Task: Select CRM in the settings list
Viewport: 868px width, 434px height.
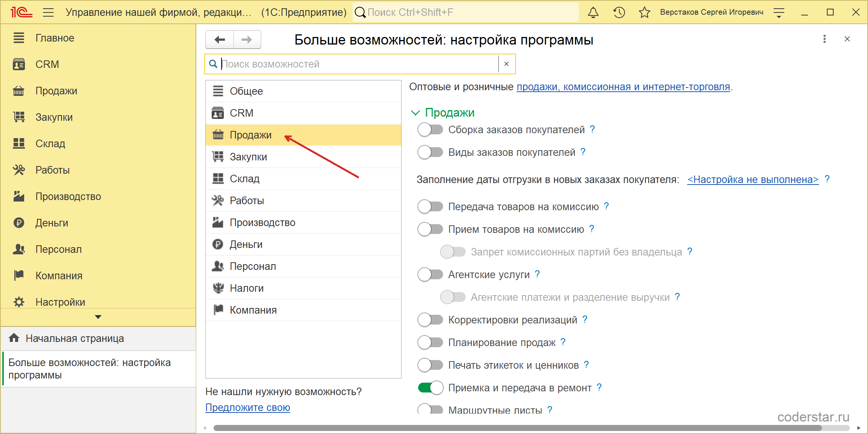Action: (x=303, y=113)
